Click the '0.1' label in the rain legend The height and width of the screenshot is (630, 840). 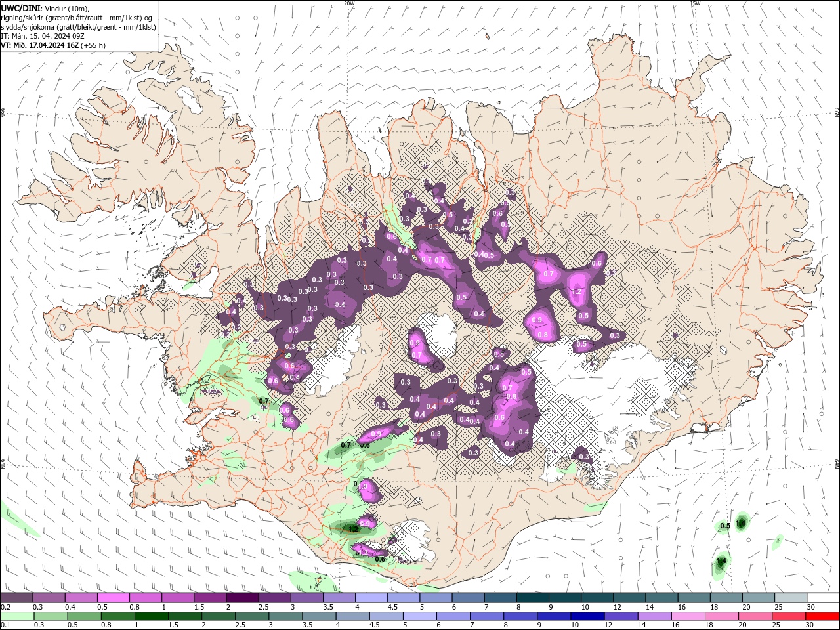point(6,625)
